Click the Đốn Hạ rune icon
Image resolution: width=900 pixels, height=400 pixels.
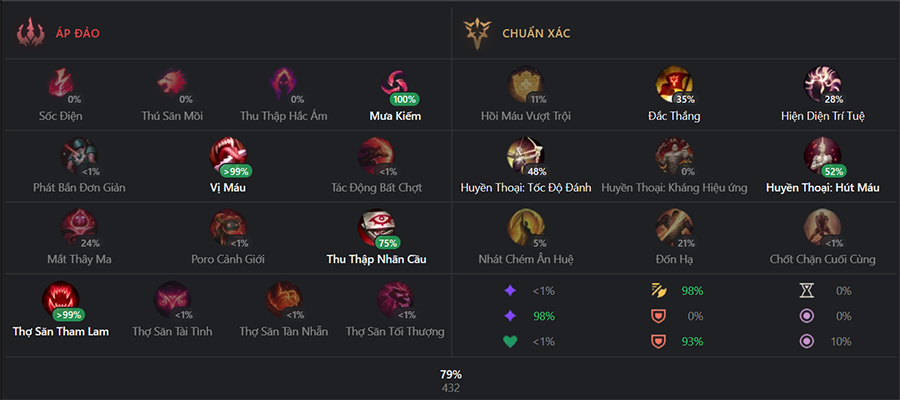tap(674, 227)
